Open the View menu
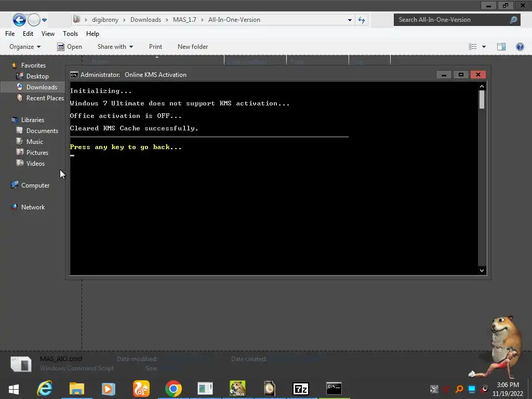The height and width of the screenshot is (399, 532). point(48,34)
